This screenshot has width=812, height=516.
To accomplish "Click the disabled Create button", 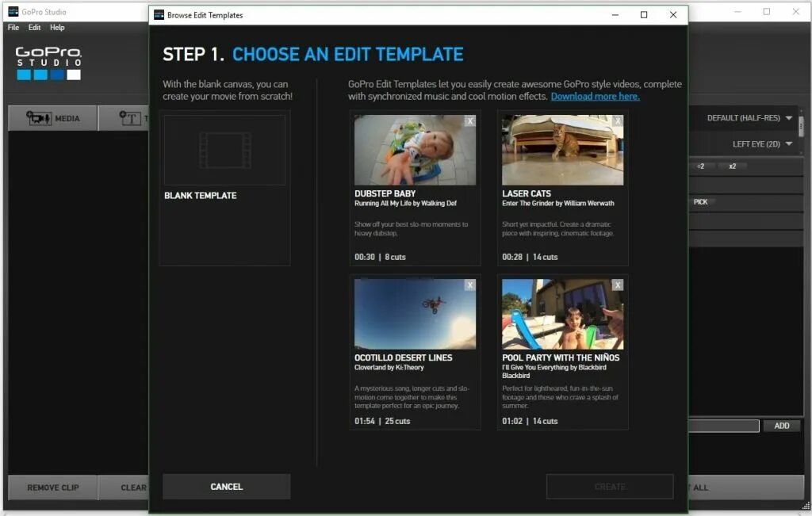I will pos(610,487).
